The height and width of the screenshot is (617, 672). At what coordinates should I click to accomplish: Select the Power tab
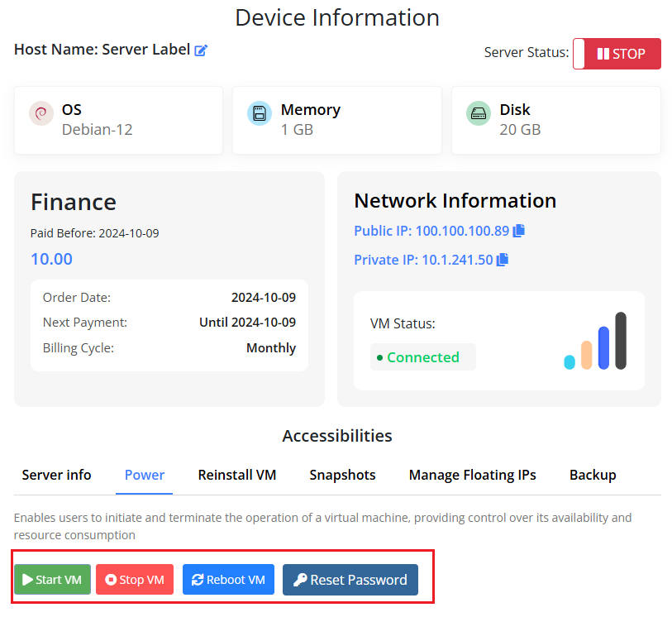pyautogui.click(x=145, y=475)
